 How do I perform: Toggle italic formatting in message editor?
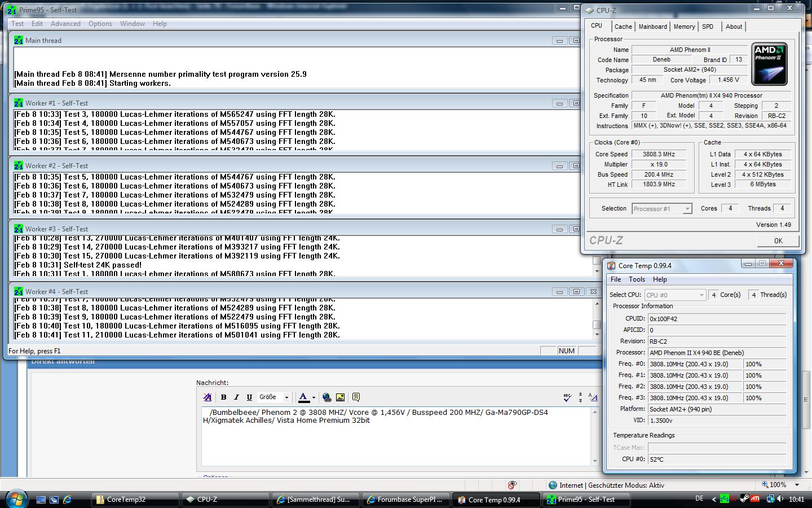tap(236, 397)
